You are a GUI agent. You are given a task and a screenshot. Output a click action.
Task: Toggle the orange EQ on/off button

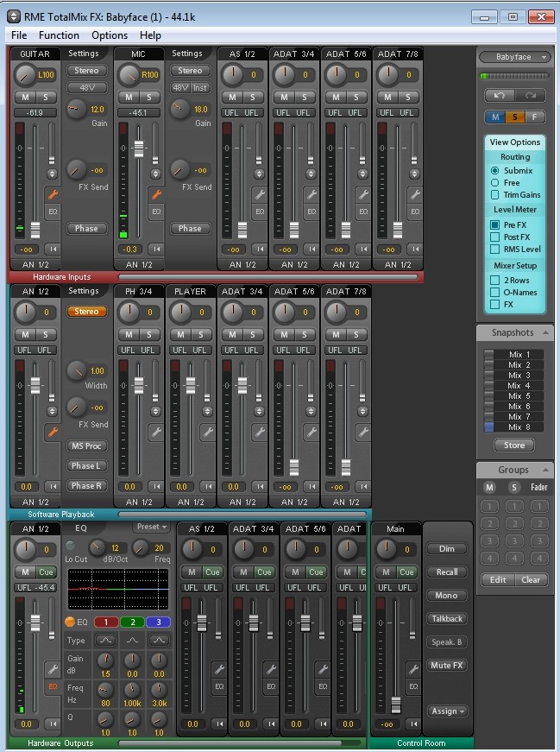pyautogui.click(x=70, y=622)
